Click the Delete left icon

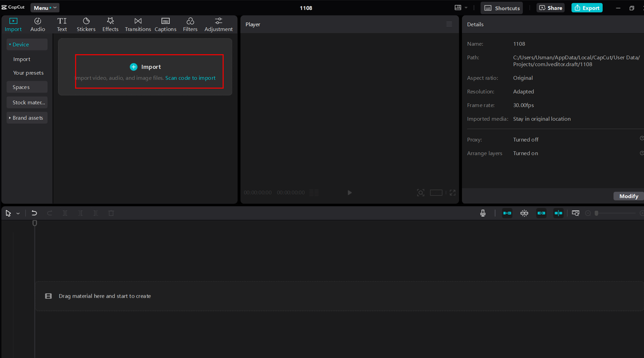[80, 213]
